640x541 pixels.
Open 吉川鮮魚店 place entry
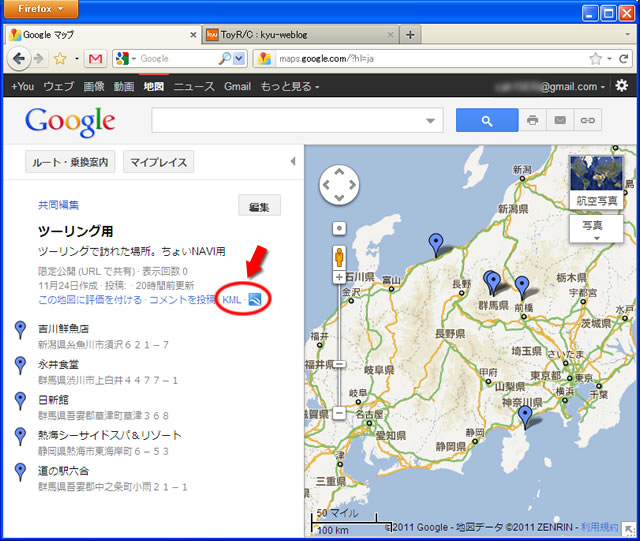click(63, 329)
